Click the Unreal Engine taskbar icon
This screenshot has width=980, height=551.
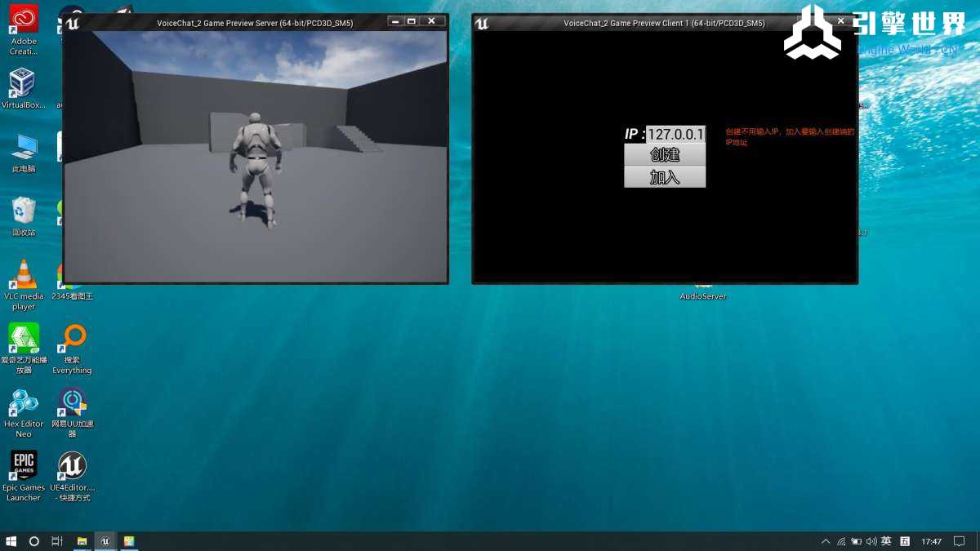pyautogui.click(x=105, y=541)
